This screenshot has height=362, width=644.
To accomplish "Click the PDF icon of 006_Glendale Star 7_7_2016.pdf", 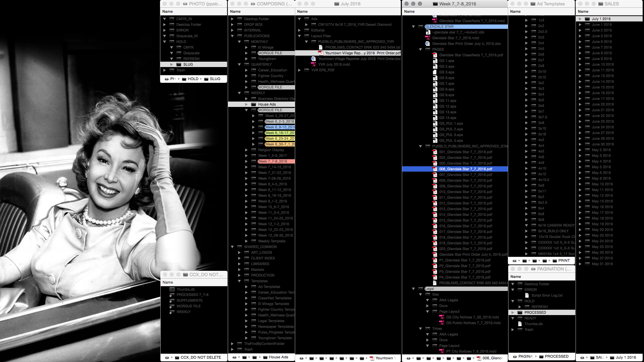I will click(x=435, y=169).
